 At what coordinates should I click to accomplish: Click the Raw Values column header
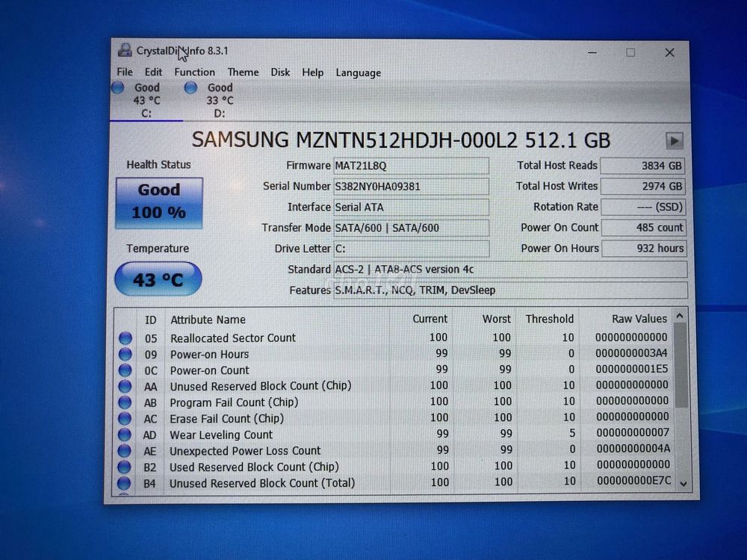pos(639,319)
